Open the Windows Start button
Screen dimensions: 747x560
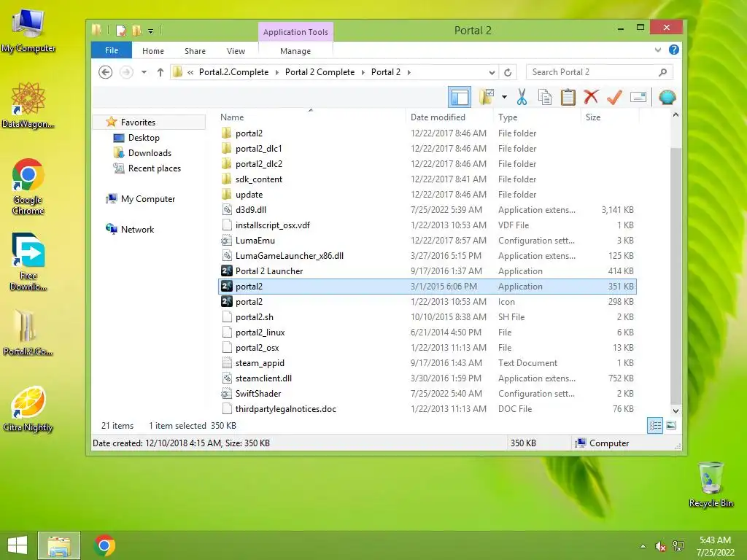point(18,545)
